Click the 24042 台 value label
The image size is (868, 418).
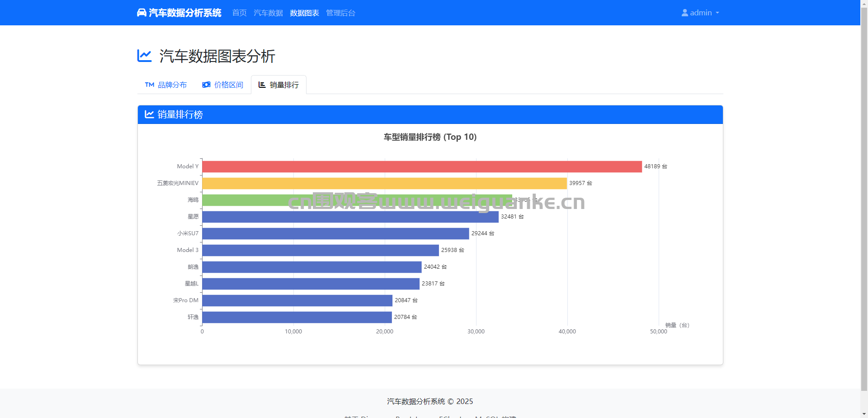435,267
